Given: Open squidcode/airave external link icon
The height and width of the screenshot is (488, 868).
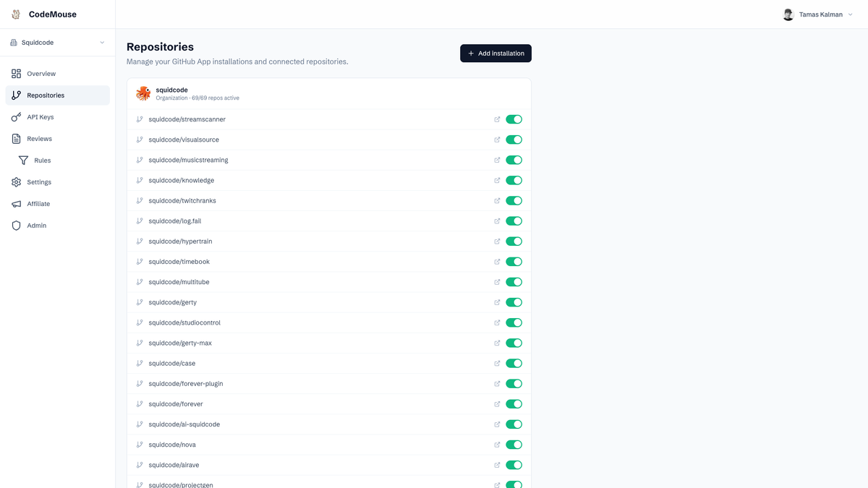Looking at the screenshot, I should pyautogui.click(x=497, y=465).
